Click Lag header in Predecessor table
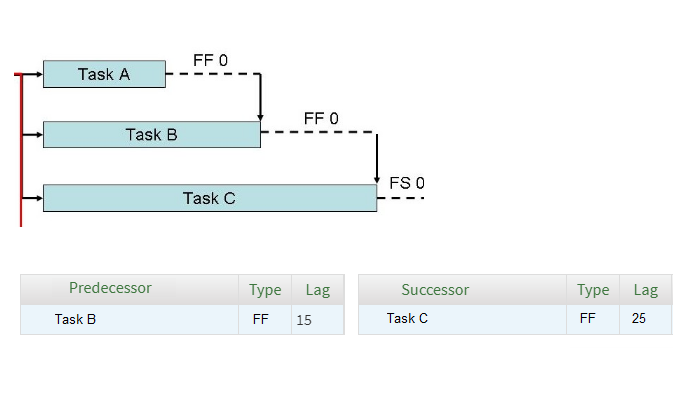694x395 pixels. (318, 290)
